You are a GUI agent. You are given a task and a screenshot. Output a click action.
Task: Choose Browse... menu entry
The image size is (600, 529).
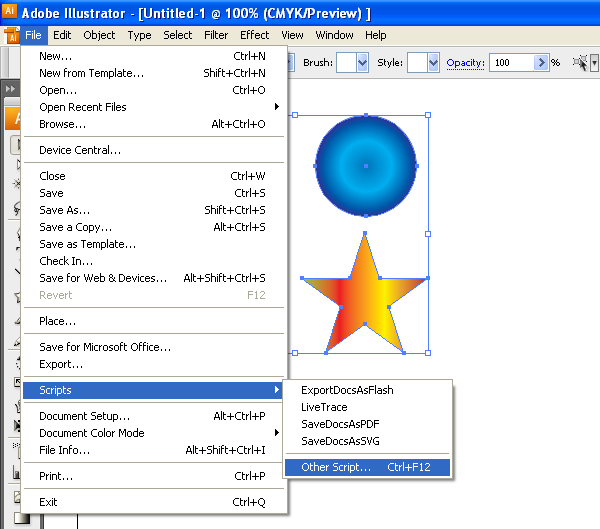point(153,124)
